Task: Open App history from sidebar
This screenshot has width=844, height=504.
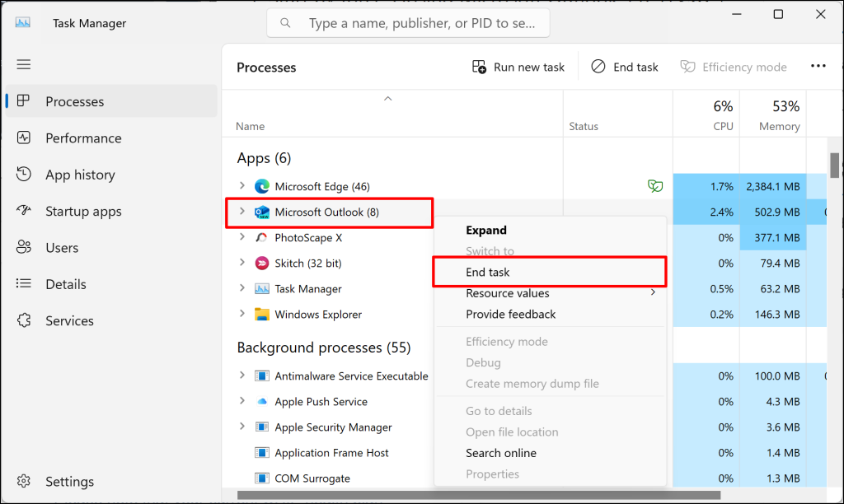Action: 24,175
